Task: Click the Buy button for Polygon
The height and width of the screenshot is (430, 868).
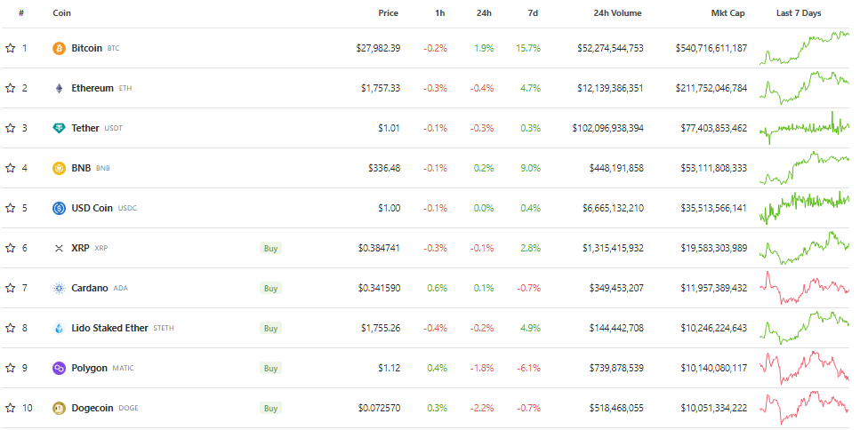Action: (270, 368)
